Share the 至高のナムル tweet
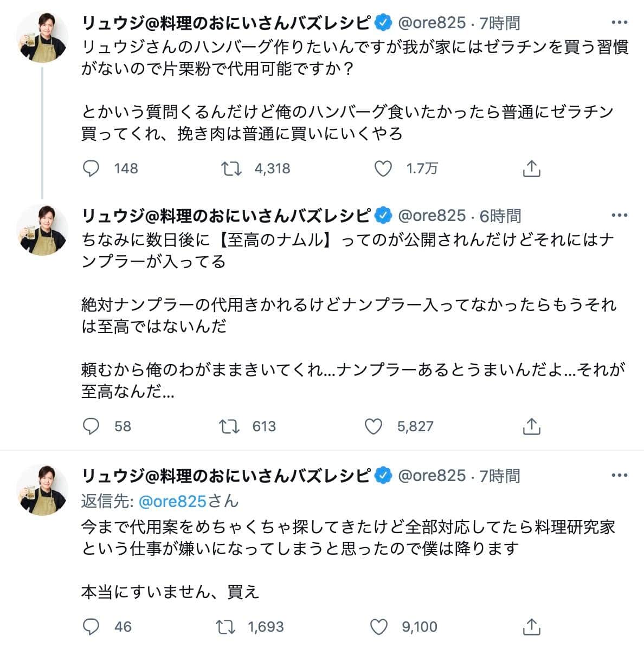This screenshot has width=644, height=649. (x=532, y=426)
